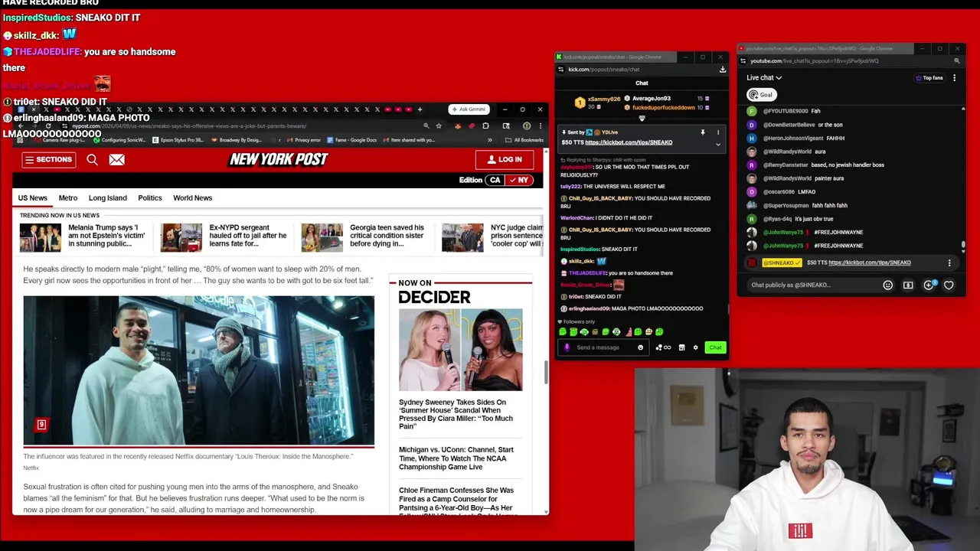This screenshot has width=980, height=551.
Task: Open options for pinned @SHNEAKO message
Action: click(949, 262)
